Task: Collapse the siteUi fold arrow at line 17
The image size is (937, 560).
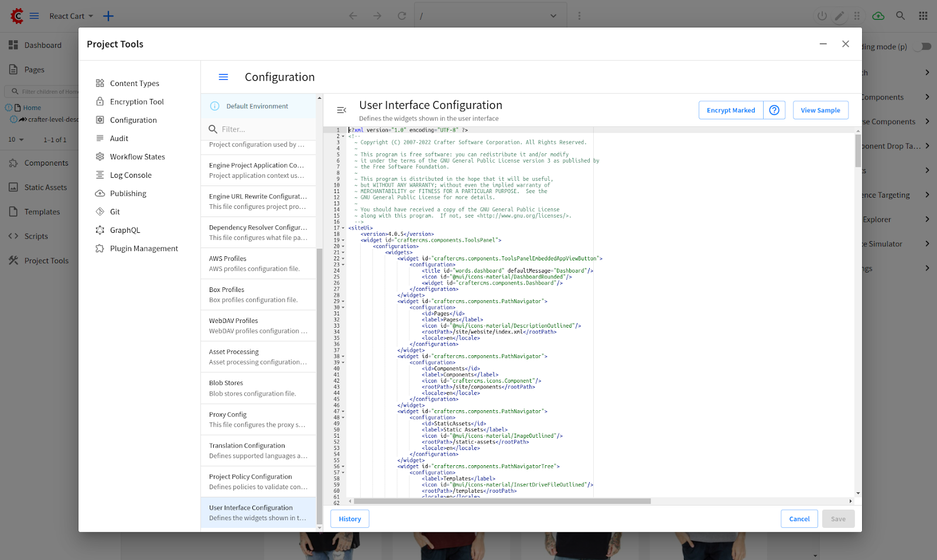Action: coord(343,228)
